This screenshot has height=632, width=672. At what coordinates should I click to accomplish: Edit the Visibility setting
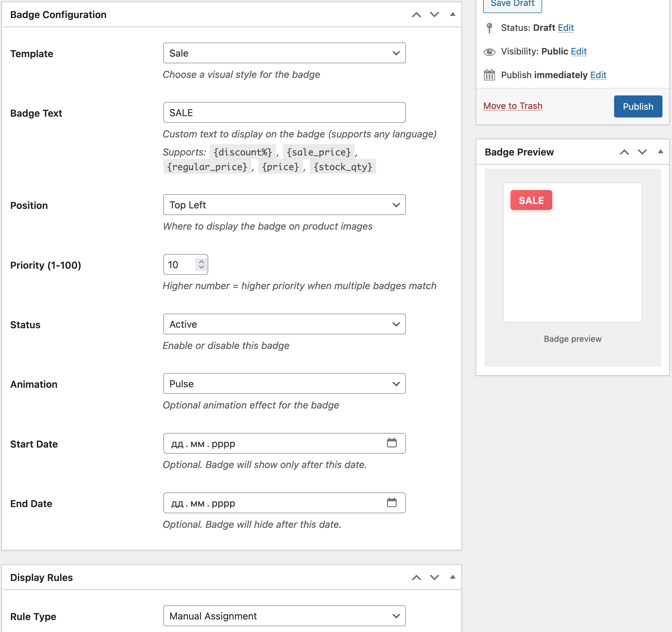[578, 51]
